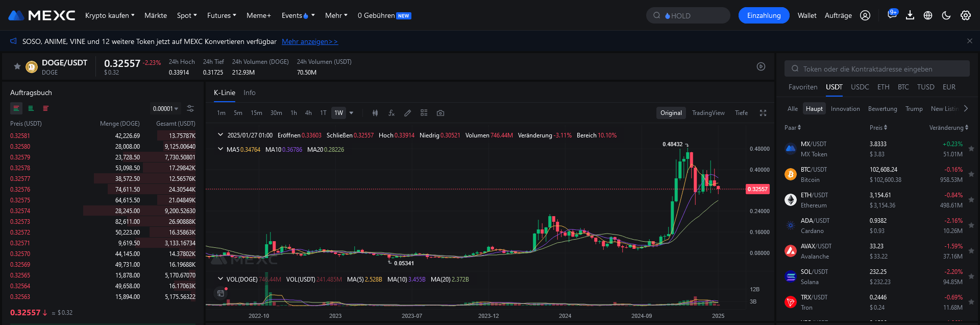This screenshot has width=980, height=325.
Task: Select the drawing pencil tool
Action: [407, 113]
